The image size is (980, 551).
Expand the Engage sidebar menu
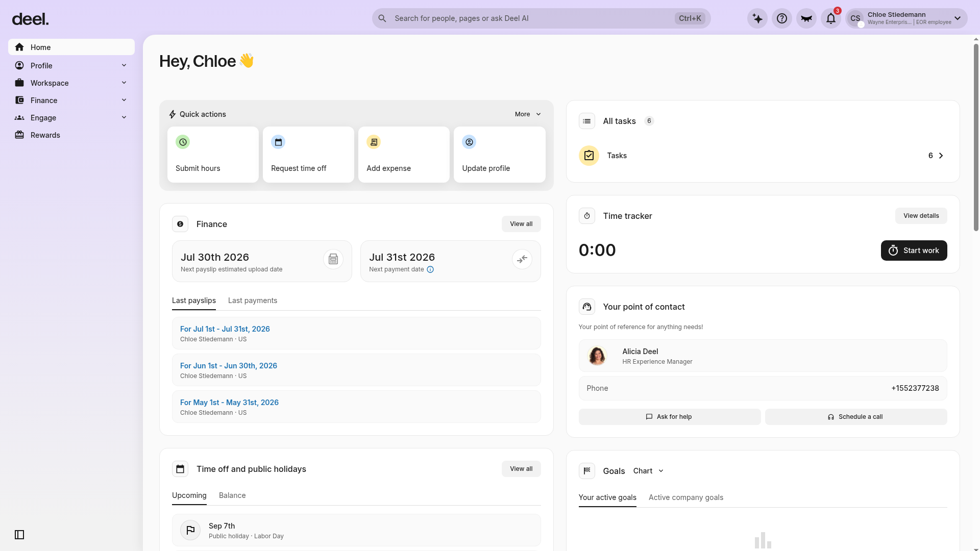[124, 117]
